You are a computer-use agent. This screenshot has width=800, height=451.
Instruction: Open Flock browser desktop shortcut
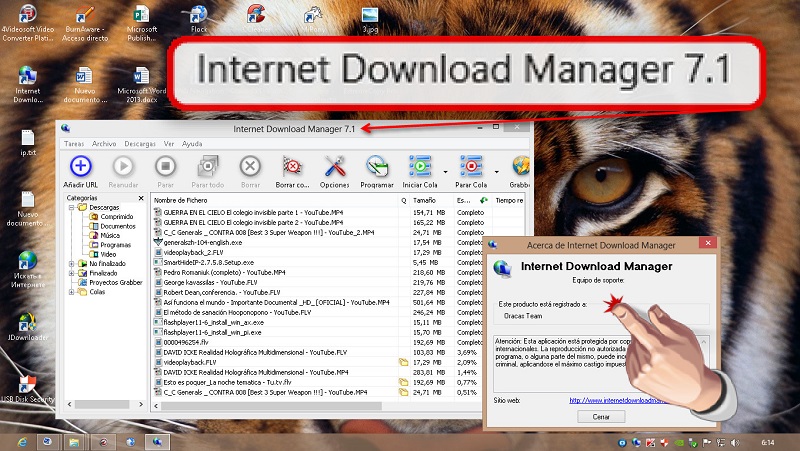pos(198,19)
